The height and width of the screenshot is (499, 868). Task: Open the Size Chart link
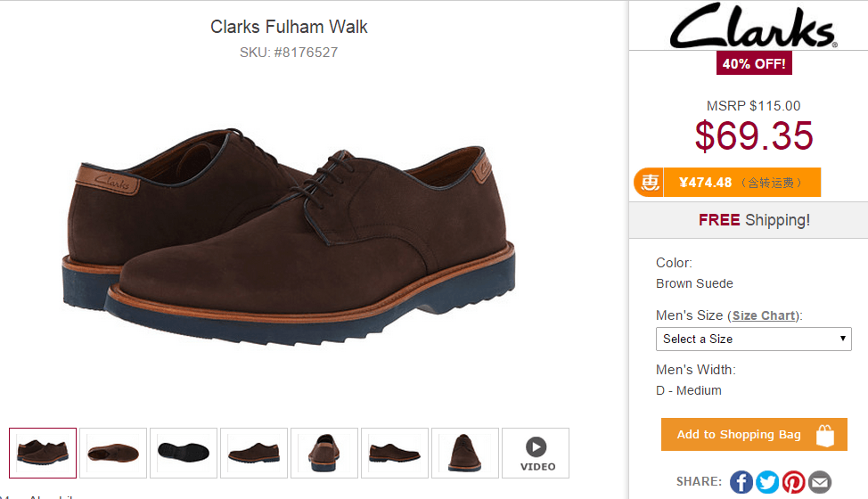coord(764,315)
